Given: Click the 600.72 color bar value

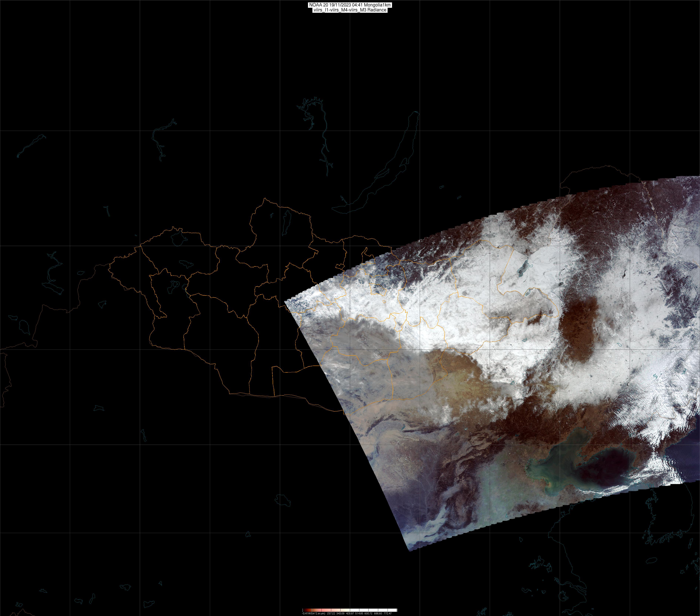Looking at the screenshot, I should tap(369, 613).
